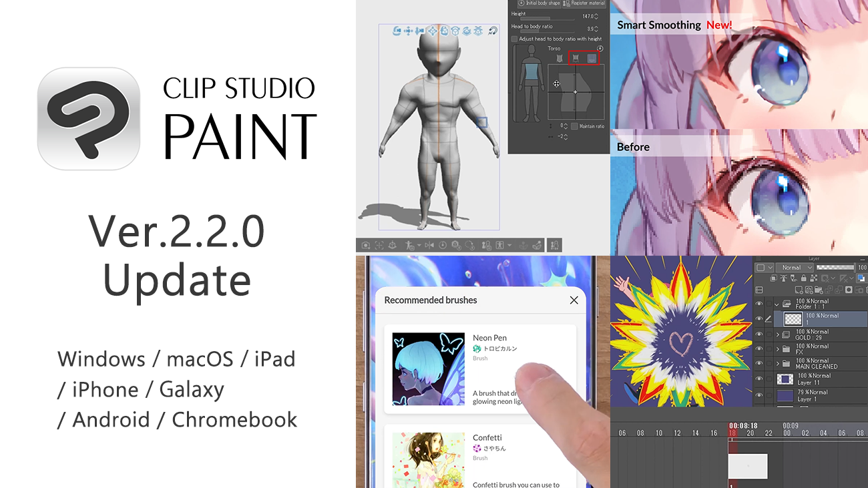Collapse the Folder 1 layer group

[777, 304]
